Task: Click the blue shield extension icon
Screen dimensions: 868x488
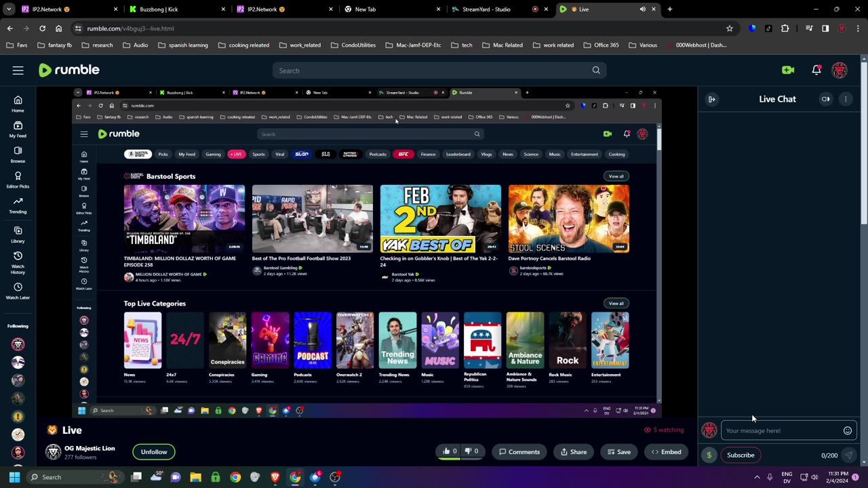Action: [752, 28]
